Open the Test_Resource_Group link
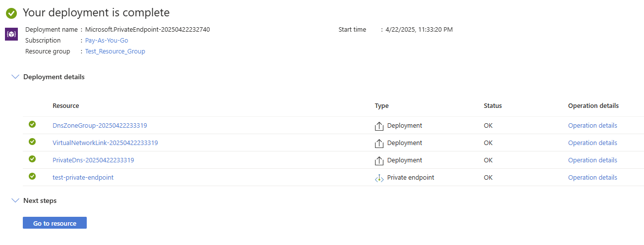 tap(115, 51)
